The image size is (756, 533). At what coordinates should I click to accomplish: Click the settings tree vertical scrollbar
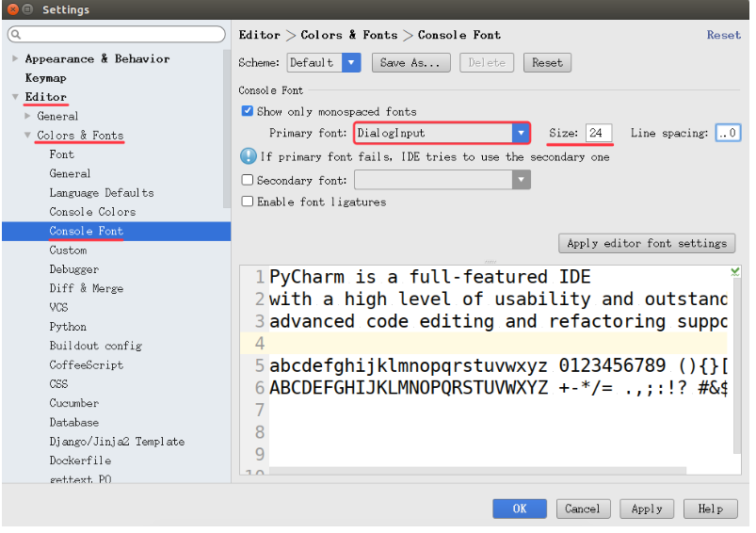point(227,128)
